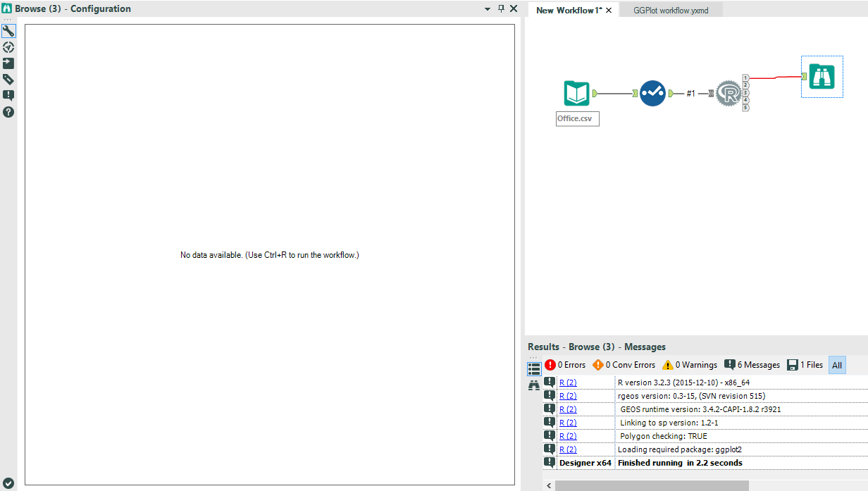Open the Help question mark icon
The height and width of the screenshot is (491, 868).
click(x=8, y=112)
